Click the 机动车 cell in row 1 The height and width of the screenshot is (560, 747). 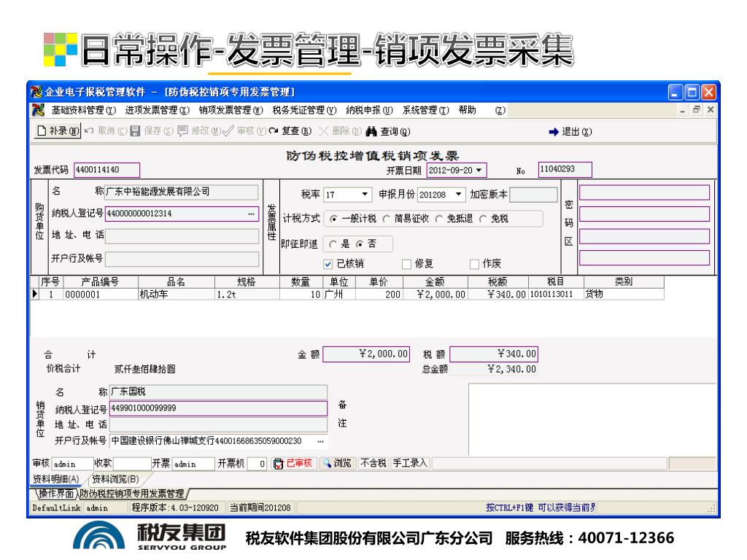pos(177,295)
